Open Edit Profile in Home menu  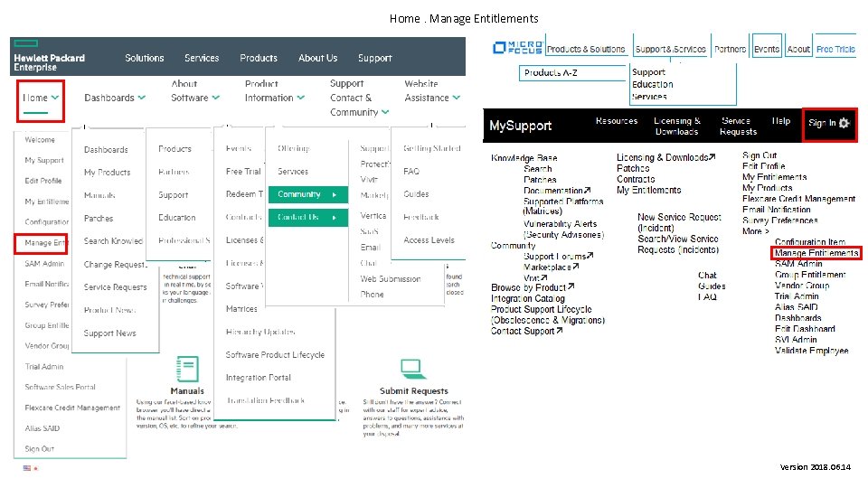[43, 181]
